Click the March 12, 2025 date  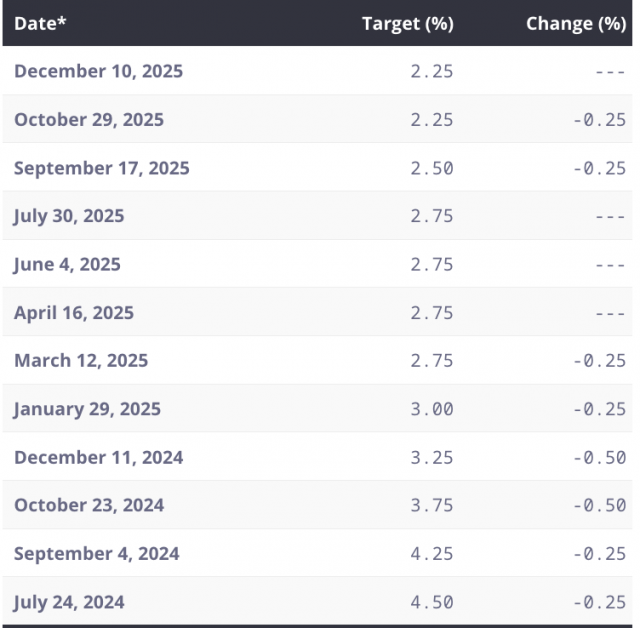pos(81,361)
